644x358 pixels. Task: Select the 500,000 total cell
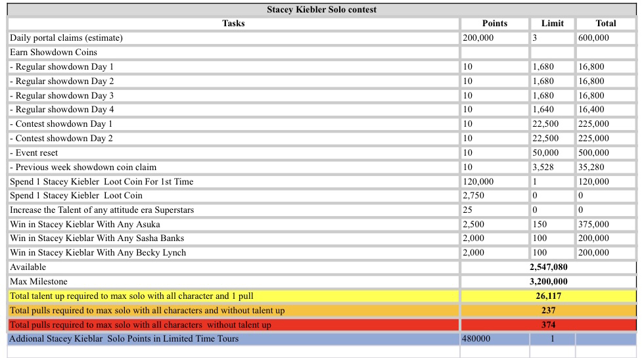(606, 152)
